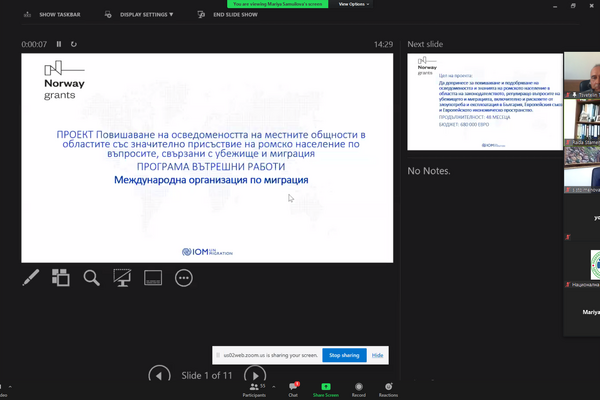The image size is (600, 400).
Task: Click the current slide preview
Action: pos(207,158)
